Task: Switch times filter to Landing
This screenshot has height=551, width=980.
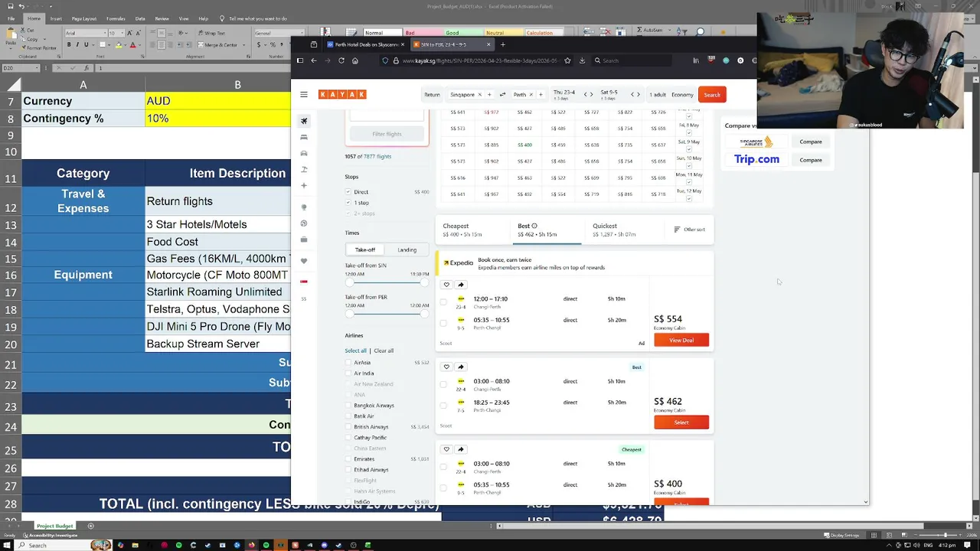Action: click(x=407, y=249)
